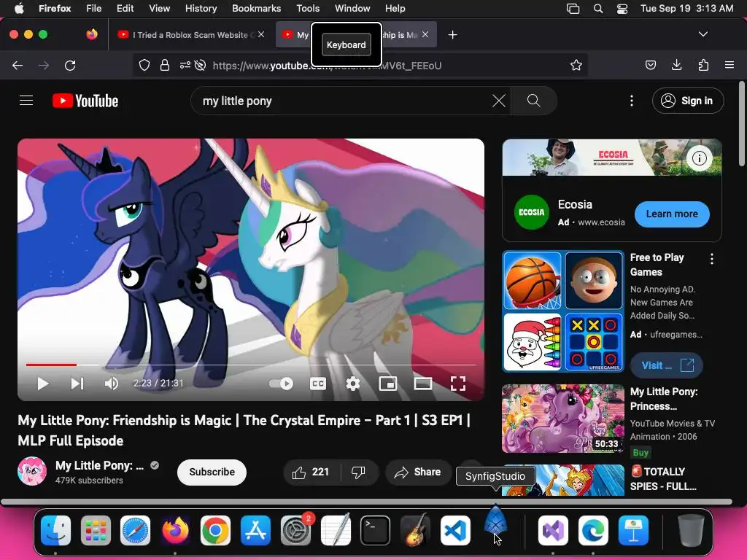Open a new tab
The height and width of the screenshot is (560, 747).
coord(452,35)
